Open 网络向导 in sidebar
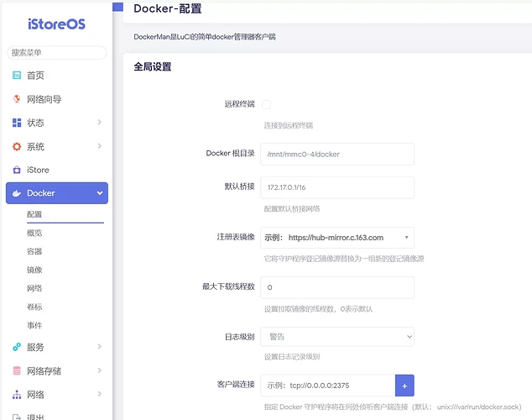 pos(44,99)
